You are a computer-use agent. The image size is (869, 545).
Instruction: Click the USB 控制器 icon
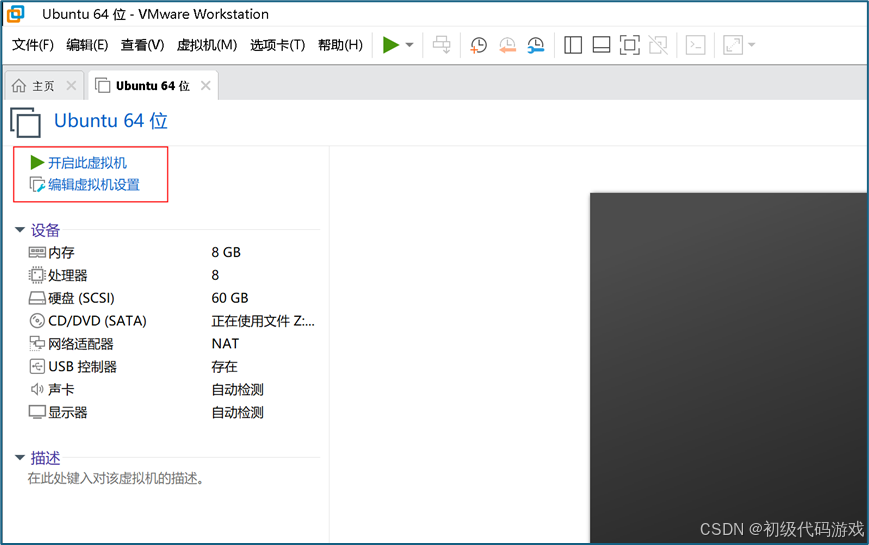37,366
